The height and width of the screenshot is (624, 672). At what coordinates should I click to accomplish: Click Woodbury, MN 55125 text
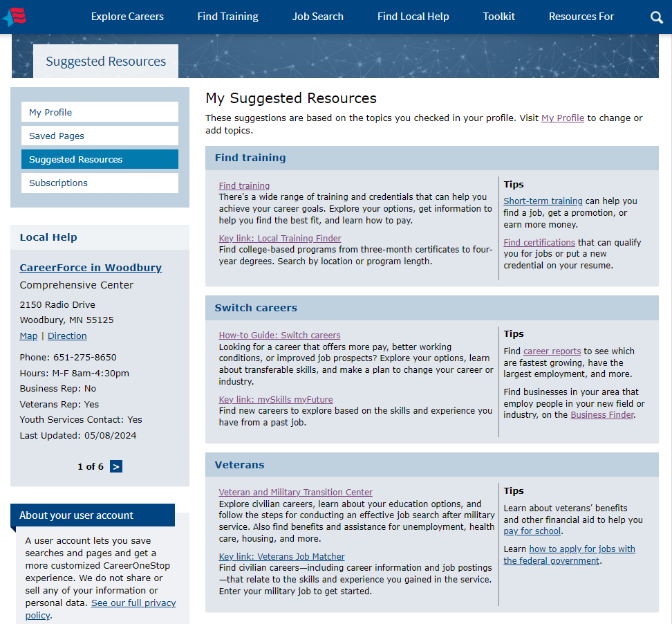click(x=66, y=320)
